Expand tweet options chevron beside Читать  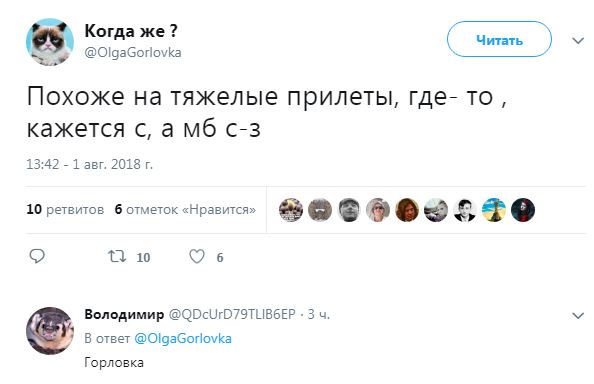pyautogui.click(x=578, y=41)
